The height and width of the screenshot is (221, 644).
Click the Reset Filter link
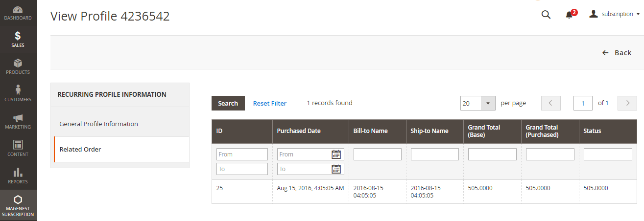(269, 103)
